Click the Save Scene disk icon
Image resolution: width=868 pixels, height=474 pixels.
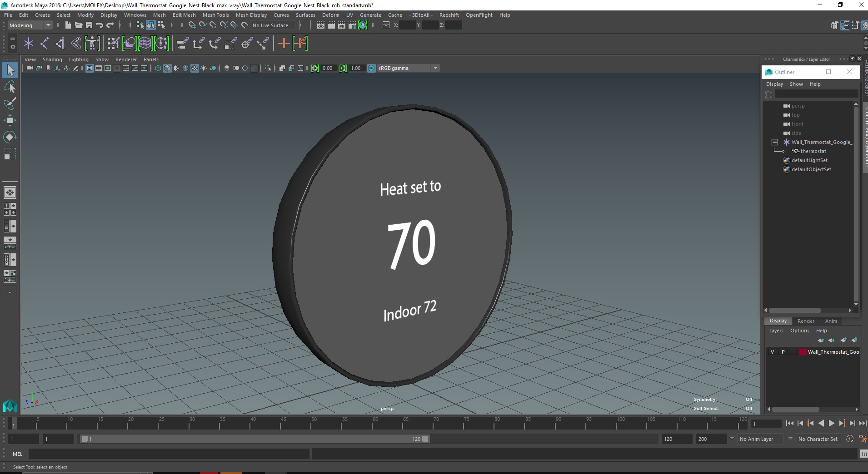pos(89,25)
